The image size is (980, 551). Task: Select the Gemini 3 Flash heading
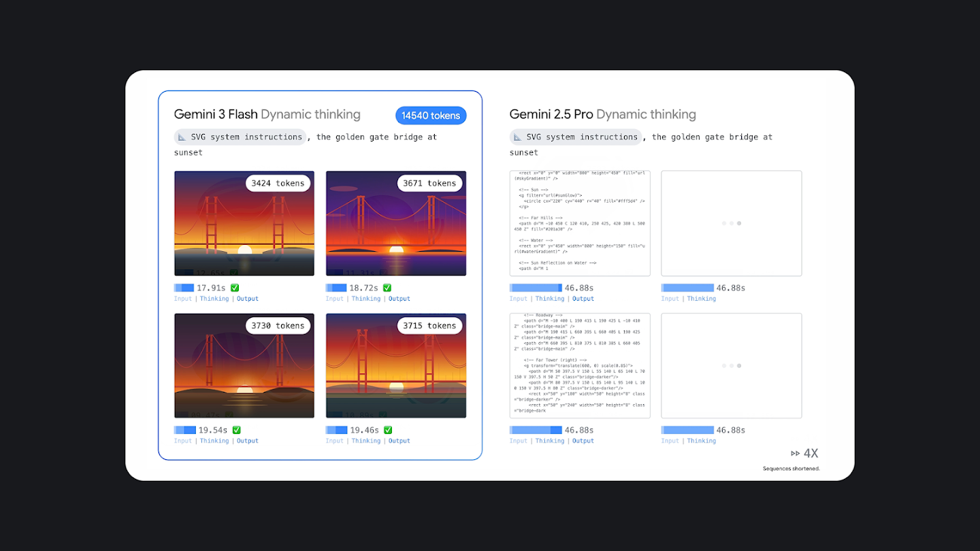pyautogui.click(x=216, y=114)
